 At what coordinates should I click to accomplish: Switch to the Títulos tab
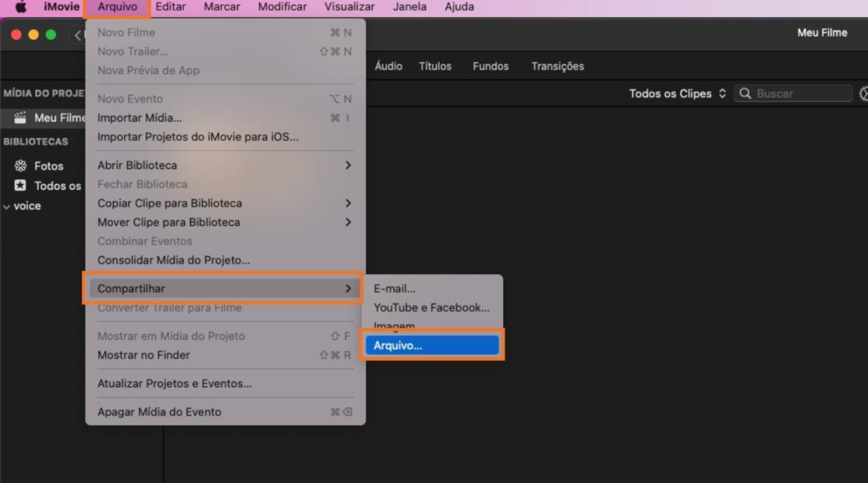pyautogui.click(x=435, y=66)
